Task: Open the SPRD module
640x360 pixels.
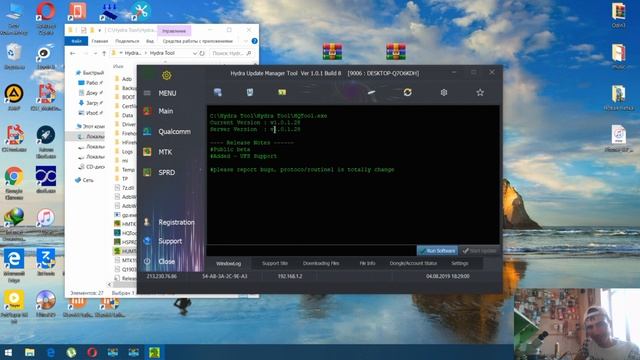Action: tap(167, 172)
